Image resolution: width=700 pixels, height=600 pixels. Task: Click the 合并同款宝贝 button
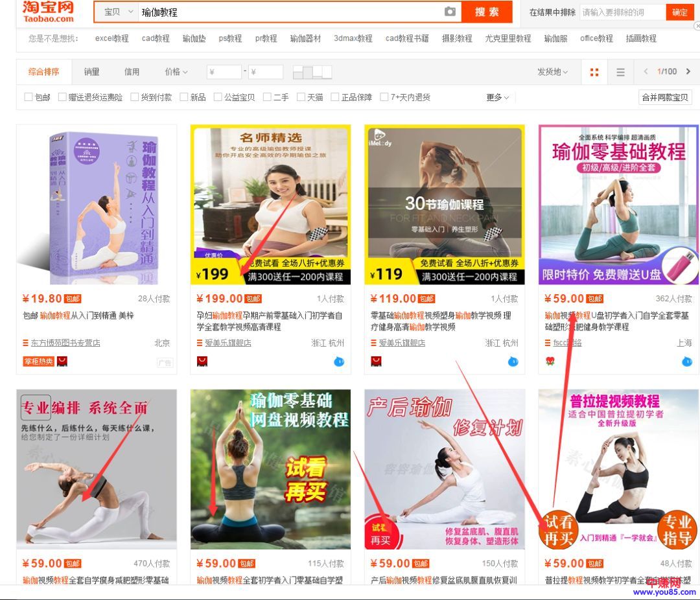[665, 97]
